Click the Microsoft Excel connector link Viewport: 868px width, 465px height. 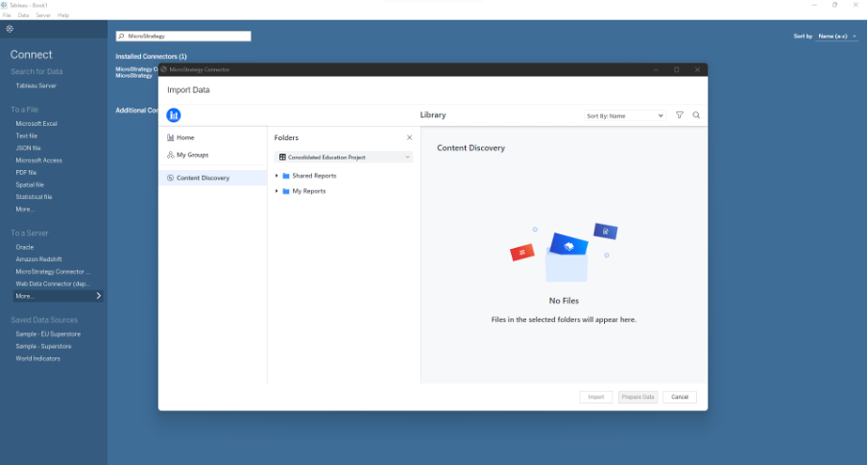tap(36, 123)
